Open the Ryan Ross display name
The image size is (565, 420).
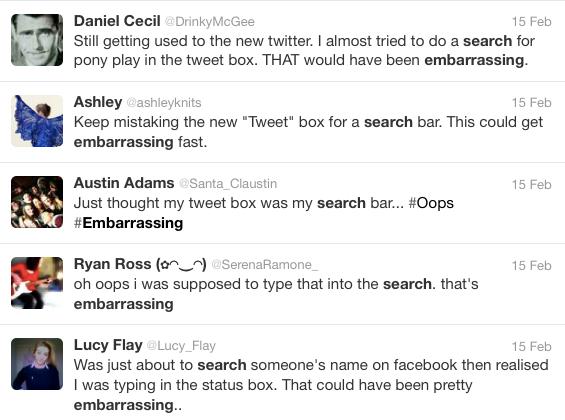click(x=140, y=264)
